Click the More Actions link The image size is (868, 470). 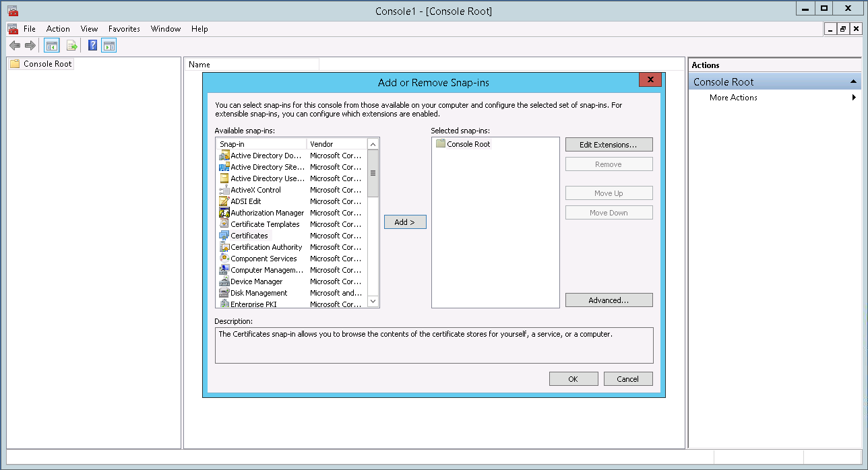(733, 98)
